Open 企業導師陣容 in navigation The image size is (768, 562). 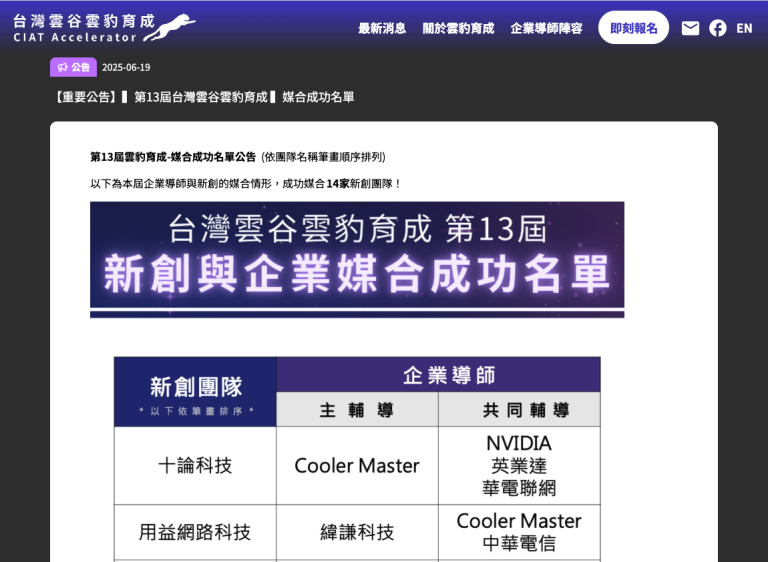click(x=546, y=28)
